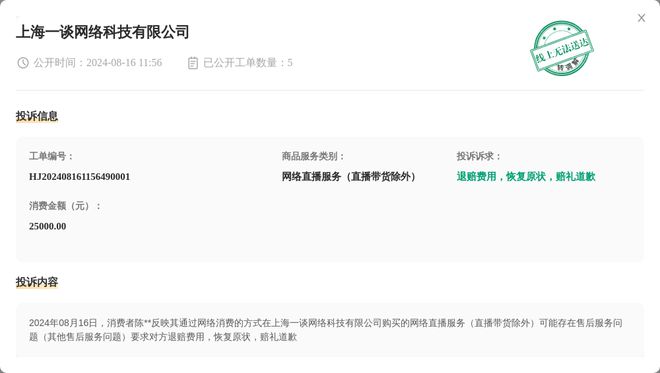Select work order number HJ202408161156490001
This screenshot has width=660, height=373.
pyautogui.click(x=80, y=176)
